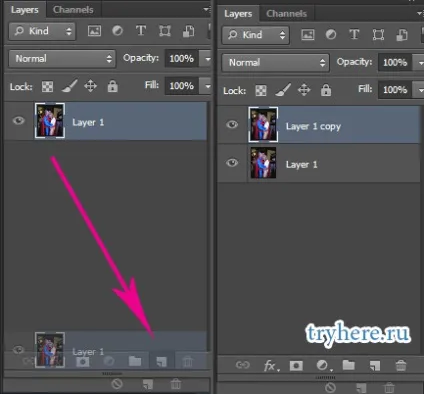Click new group folder icon in single-layer panel
This screenshot has height=394, width=424.
pyautogui.click(x=135, y=361)
